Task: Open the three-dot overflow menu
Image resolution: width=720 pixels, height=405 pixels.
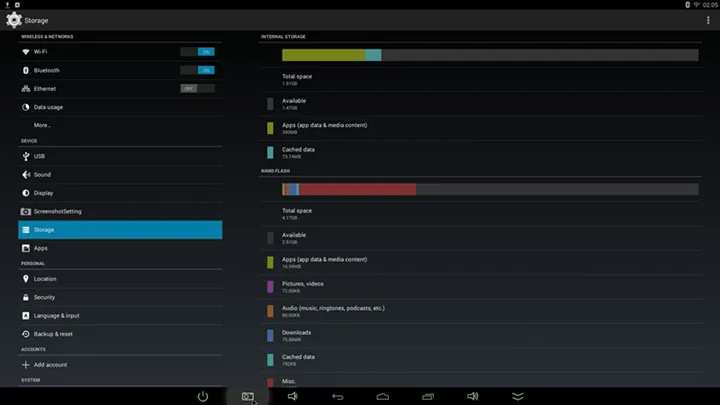Action: [708, 20]
